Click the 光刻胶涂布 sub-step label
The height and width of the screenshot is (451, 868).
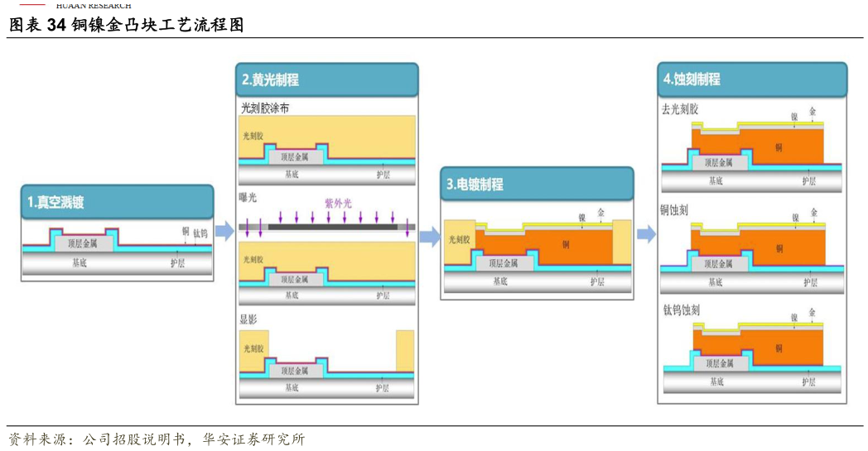[x=264, y=108]
